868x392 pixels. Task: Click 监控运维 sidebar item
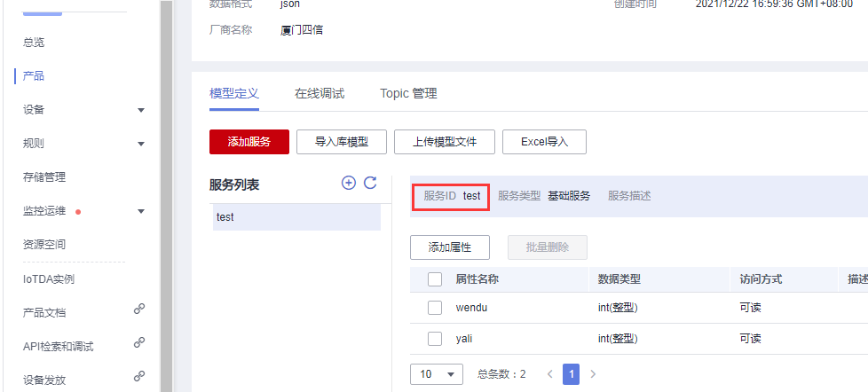[x=44, y=211]
